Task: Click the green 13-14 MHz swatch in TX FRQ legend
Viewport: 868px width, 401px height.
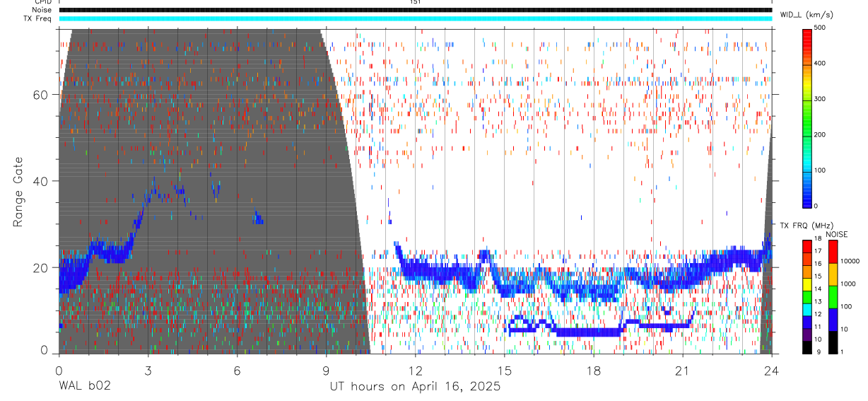Action: click(x=807, y=296)
